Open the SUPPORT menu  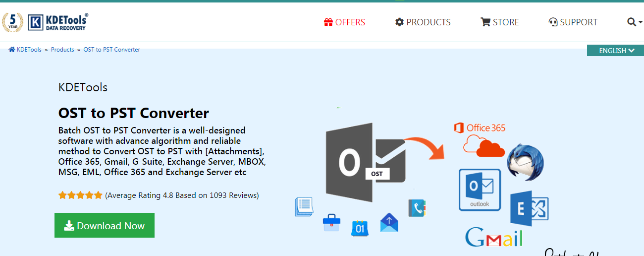(x=573, y=22)
